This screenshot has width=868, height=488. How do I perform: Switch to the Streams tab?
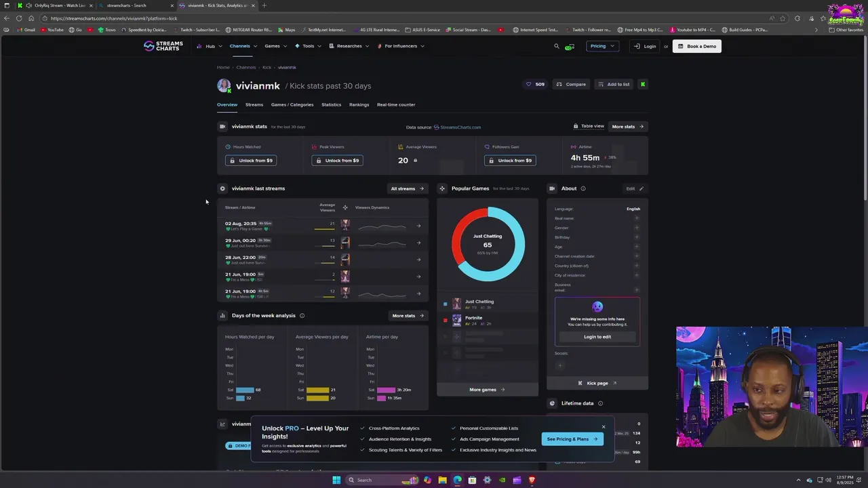point(254,104)
